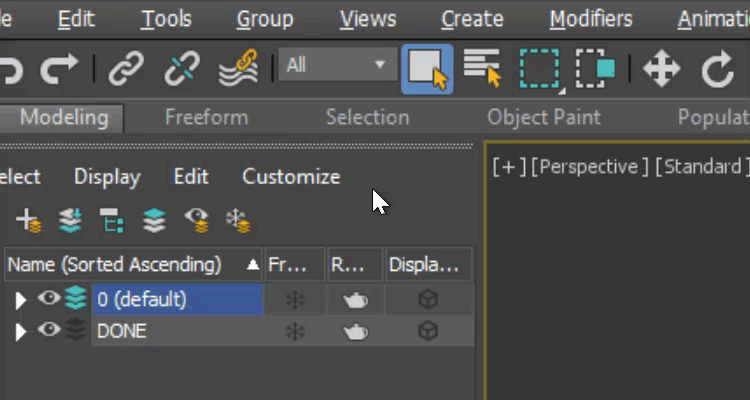This screenshot has height=400, width=750.
Task: Select the Link objects tool
Action: tap(126, 69)
